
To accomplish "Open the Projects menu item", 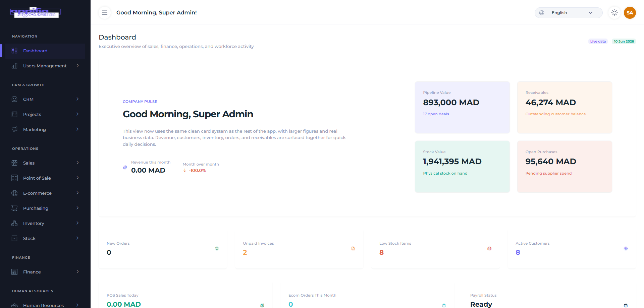I will [45, 114].
